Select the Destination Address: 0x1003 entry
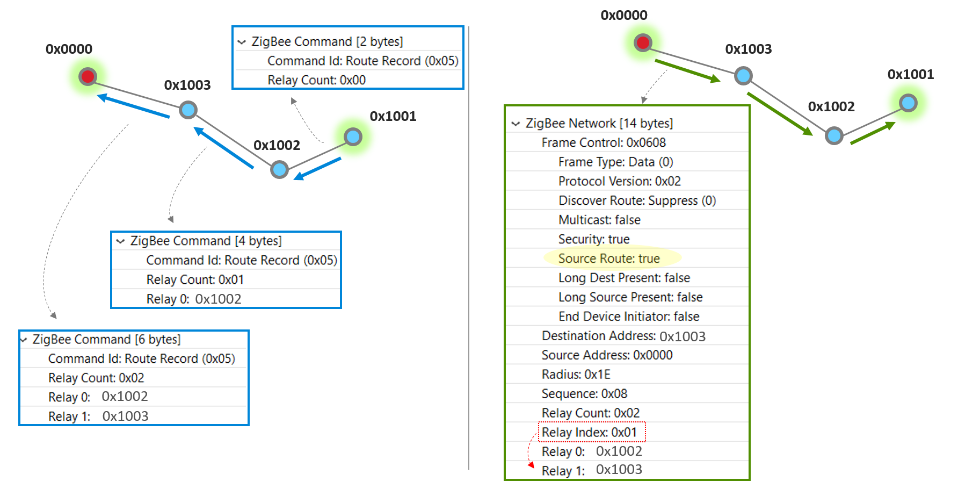 pos(625,335)
